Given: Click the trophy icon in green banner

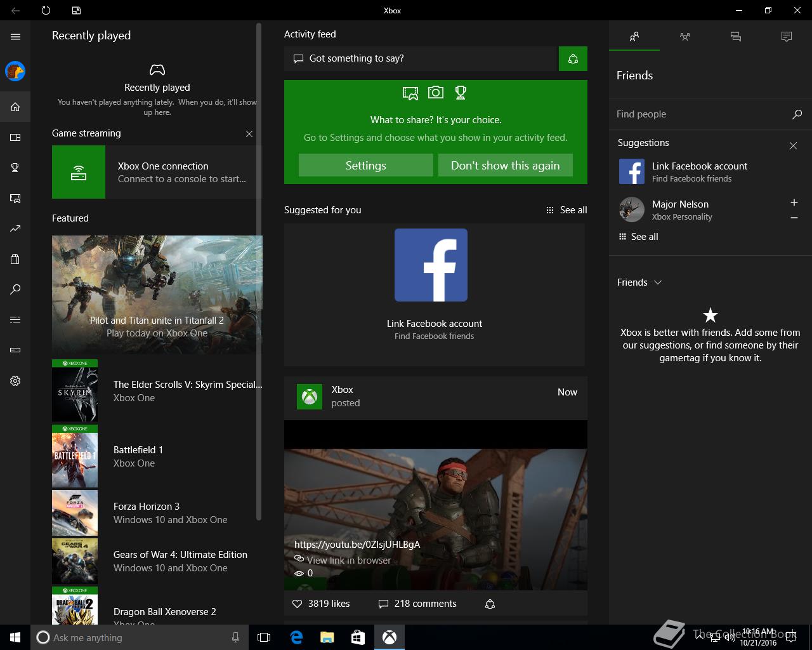Looking at the screenshot, I should [x=461, y=93].
